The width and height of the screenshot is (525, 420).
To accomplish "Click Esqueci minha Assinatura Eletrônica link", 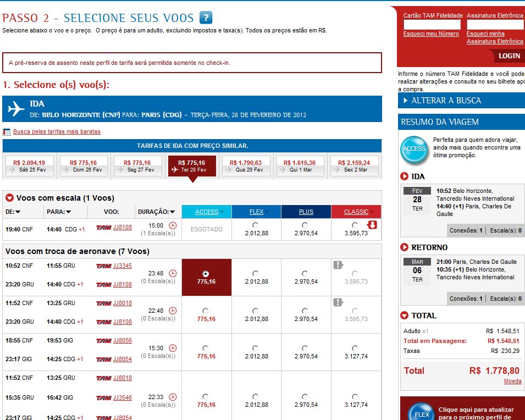I will coord(495,37).
